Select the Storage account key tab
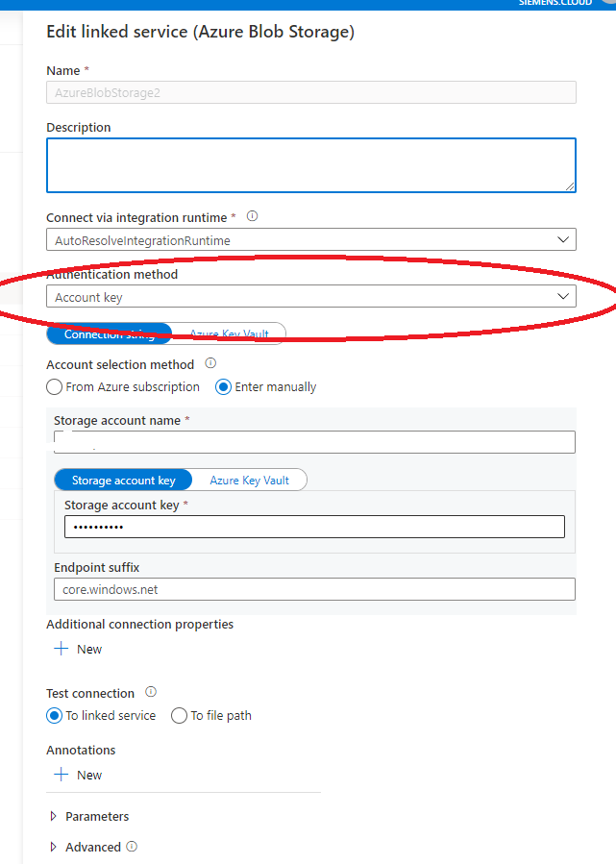Screen dimensions: 616x864 [x=123, y=480]
